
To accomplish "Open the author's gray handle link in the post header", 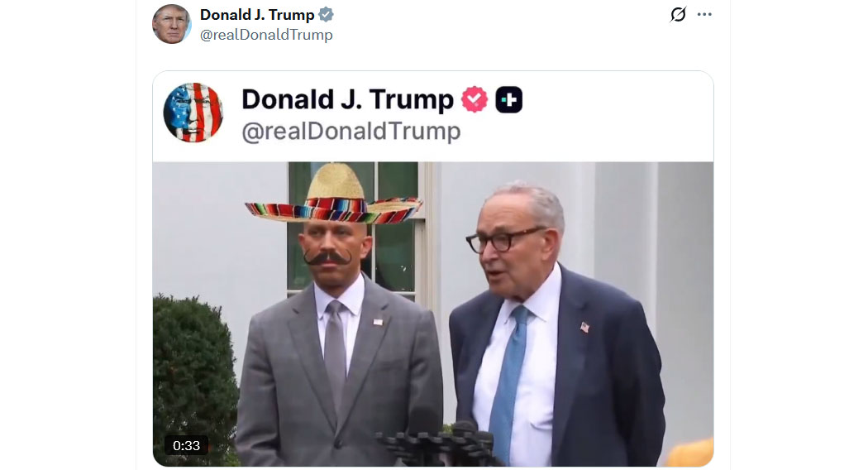I will 266,35.
